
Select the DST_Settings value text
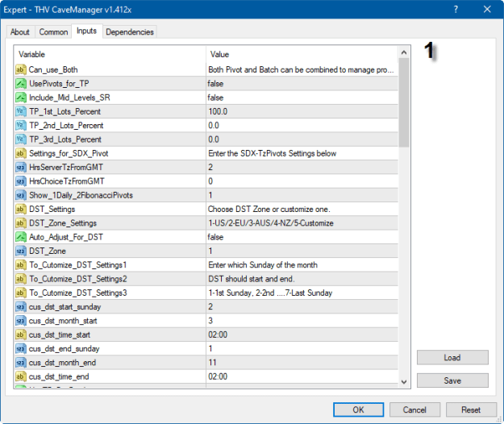[269, 209]
